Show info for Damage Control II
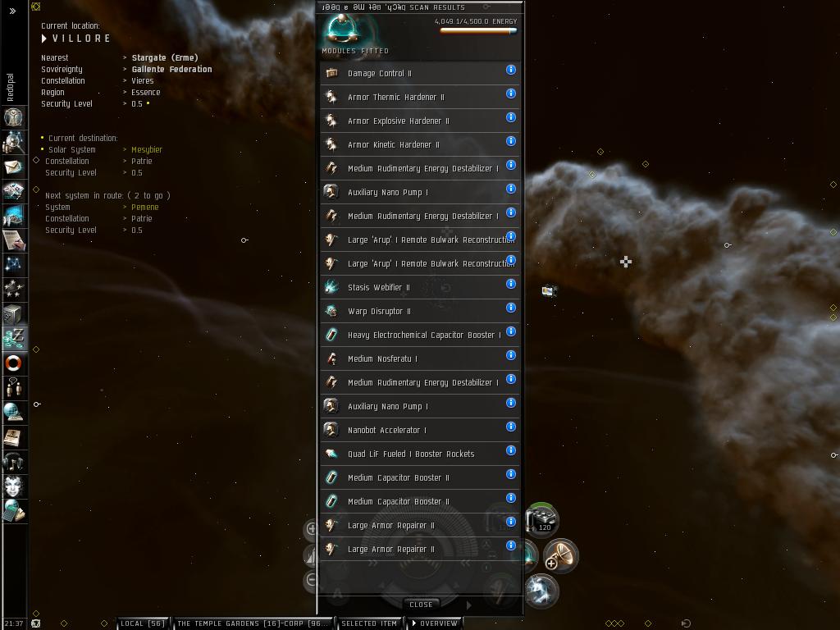Screen dimensions: 840x630 tap(511, 70)
